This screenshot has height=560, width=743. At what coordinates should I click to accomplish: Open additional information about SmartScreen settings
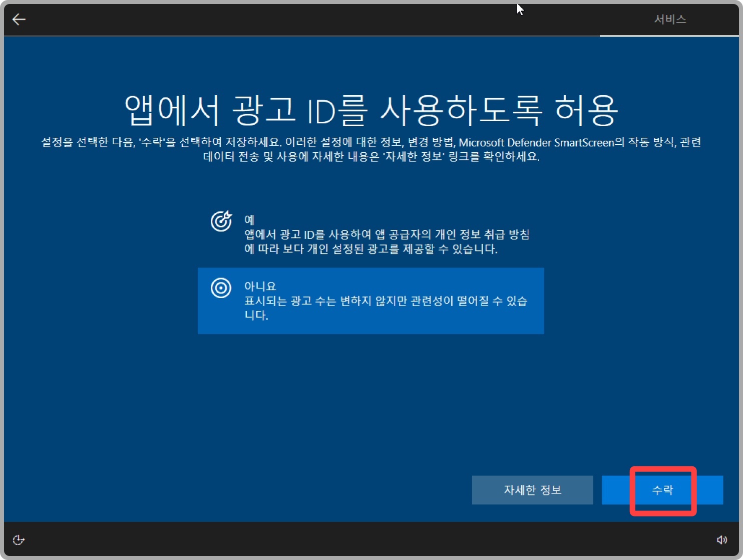[532, 490]
